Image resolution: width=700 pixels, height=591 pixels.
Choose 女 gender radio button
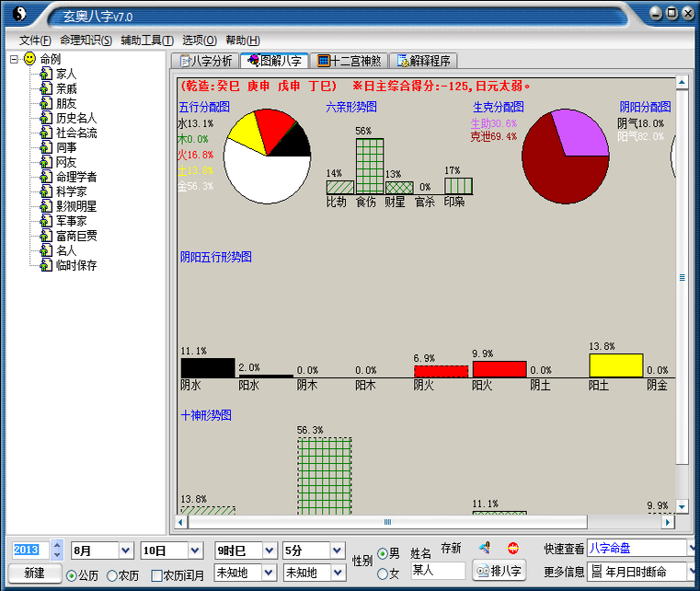point(383,574)
